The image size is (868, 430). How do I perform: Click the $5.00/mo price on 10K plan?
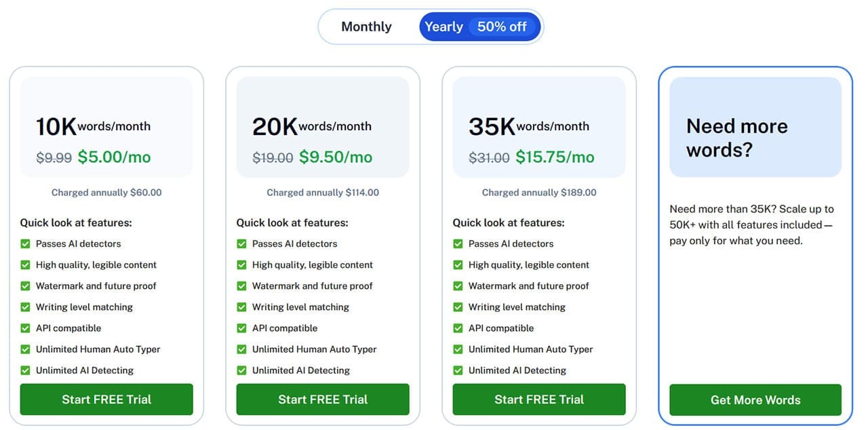click(x=114, y=157)
